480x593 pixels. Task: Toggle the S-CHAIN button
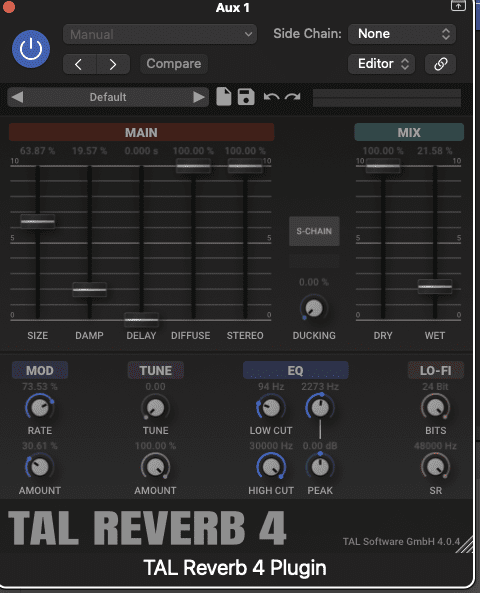tap(314, 231)
